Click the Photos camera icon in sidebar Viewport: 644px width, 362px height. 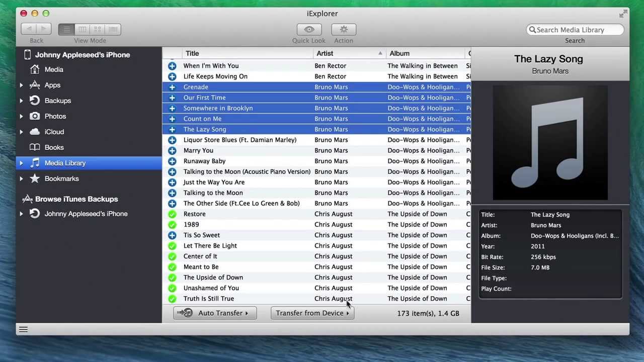point(35,116)
